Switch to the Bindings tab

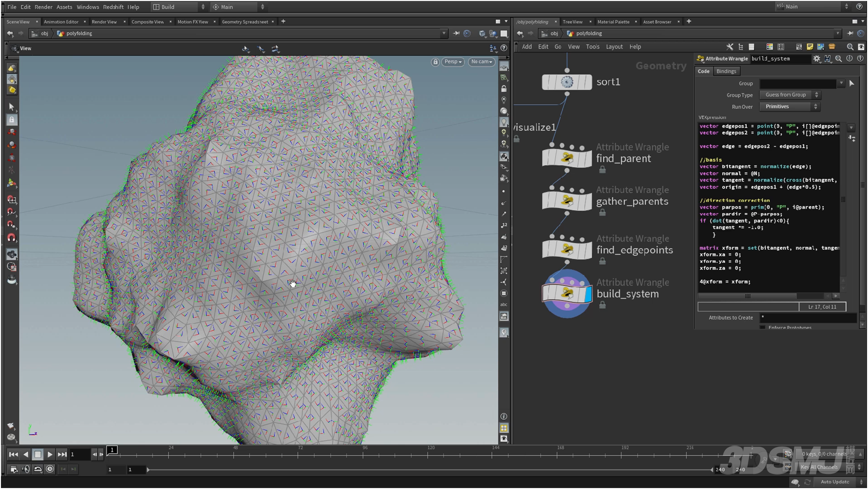tap(726, 71)
